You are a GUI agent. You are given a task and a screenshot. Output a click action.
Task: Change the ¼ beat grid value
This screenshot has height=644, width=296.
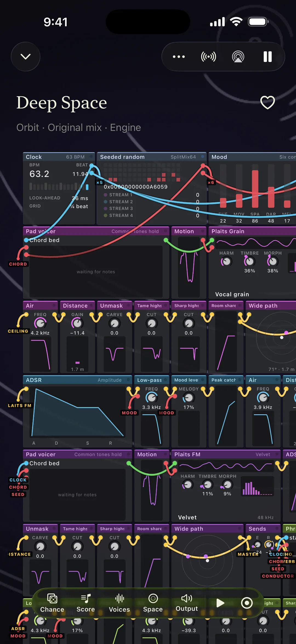tap(79, 206)
